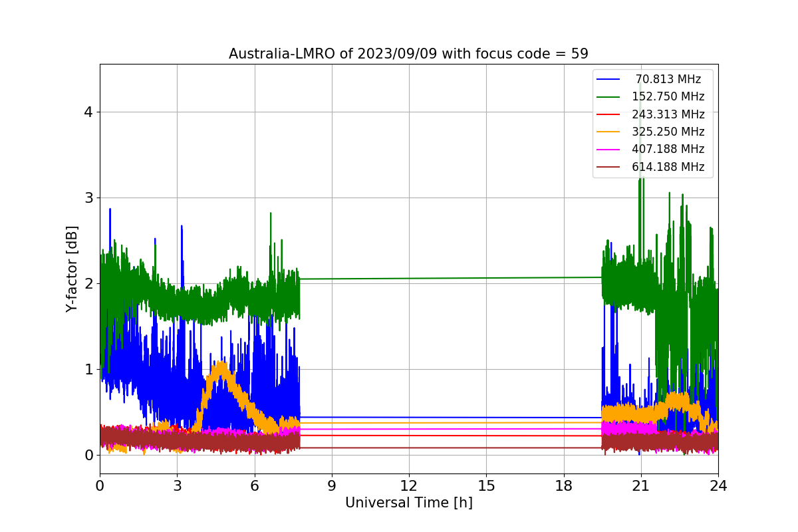Image resolution: width=798 pixels, height=532 pixels.
Task: Click the Y-factor [dB] axis label
Action: point(72,269)
